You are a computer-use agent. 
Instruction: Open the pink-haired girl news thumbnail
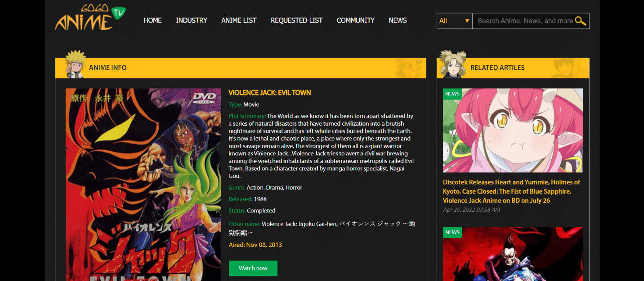coord(513,130)
